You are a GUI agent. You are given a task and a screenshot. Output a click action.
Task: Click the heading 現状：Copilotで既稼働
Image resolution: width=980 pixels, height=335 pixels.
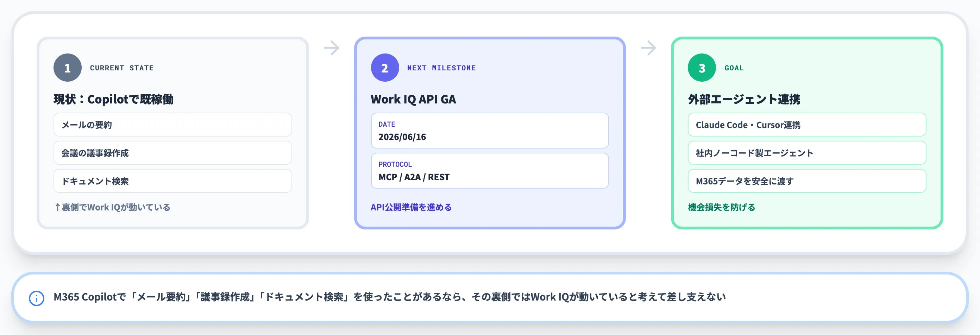click(x=113, y=99)
